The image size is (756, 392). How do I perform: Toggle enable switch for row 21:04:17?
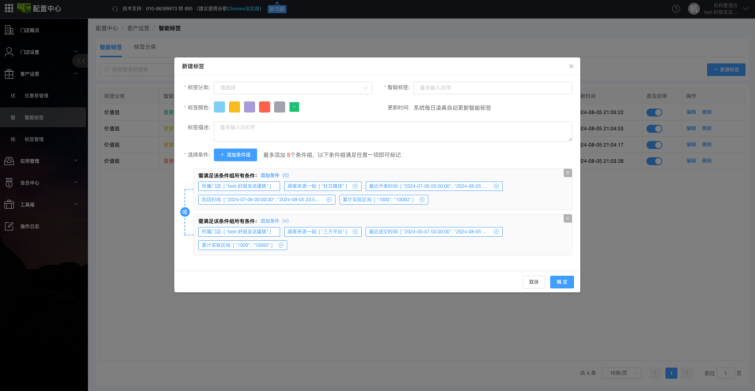pyautogui.click(x=654, y=145)
